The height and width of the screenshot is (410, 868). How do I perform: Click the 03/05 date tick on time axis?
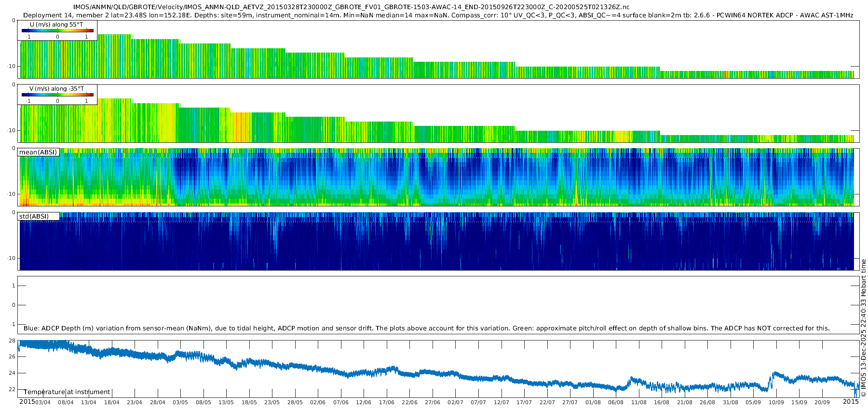(x=180, y=403)
